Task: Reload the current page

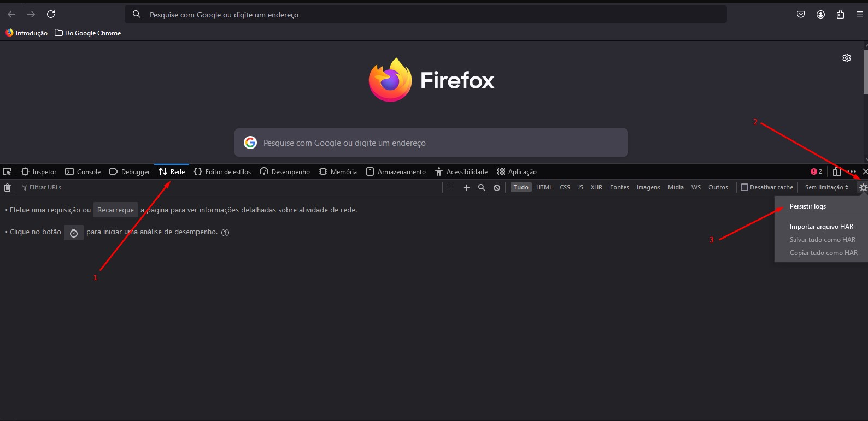Action: click(51, 14)
